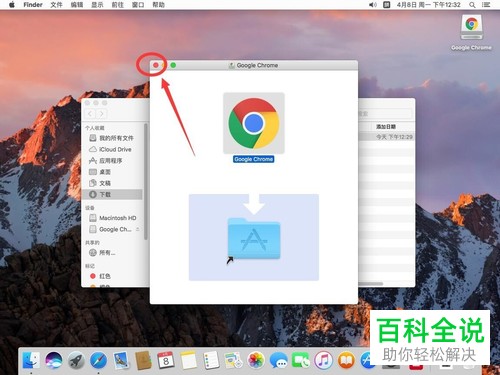Screen dimensions: 500x375
Task: Open Mail from the Dock
Action: 121,360
